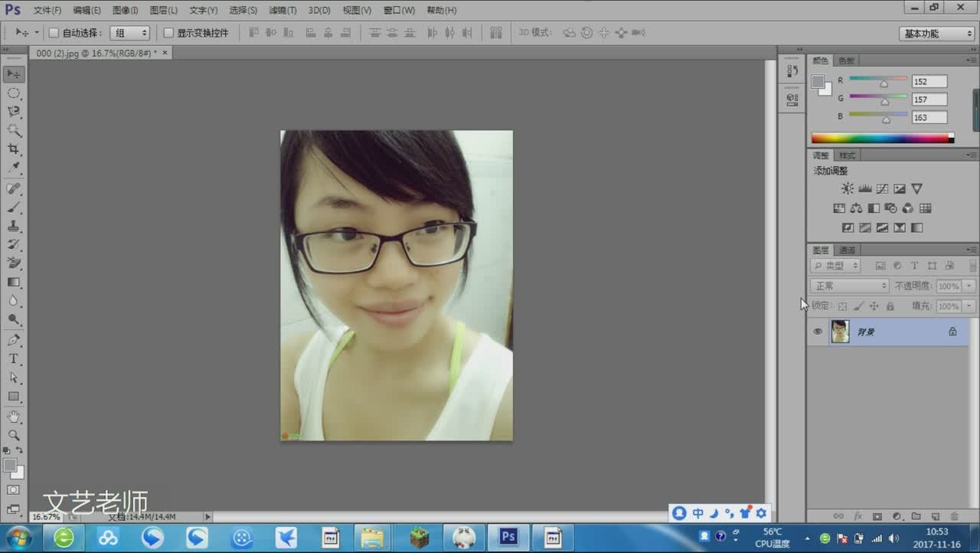This screenshot has height=553, width=980.
Task: Add a Curves adjustment
Action: (882, 188)
